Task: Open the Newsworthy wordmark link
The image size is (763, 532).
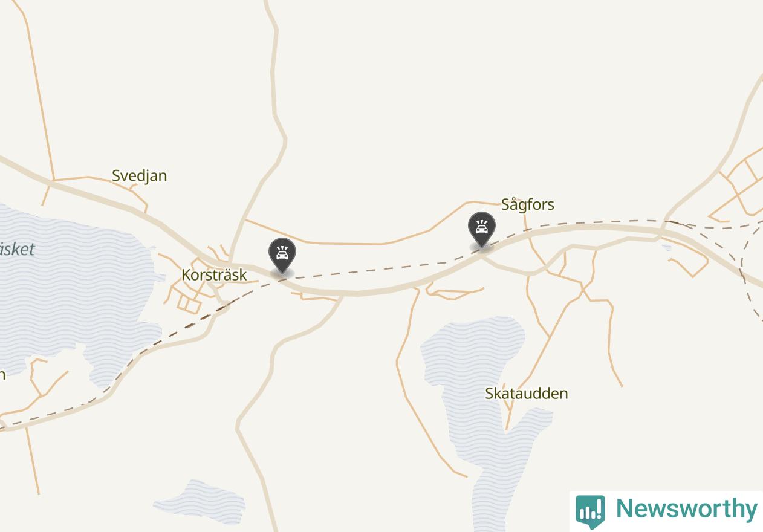Action: point(686,509)
